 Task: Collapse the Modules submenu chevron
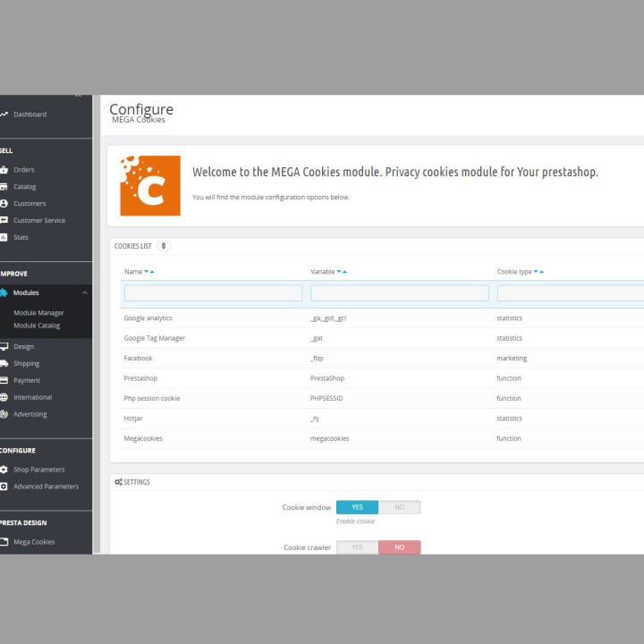84,292
